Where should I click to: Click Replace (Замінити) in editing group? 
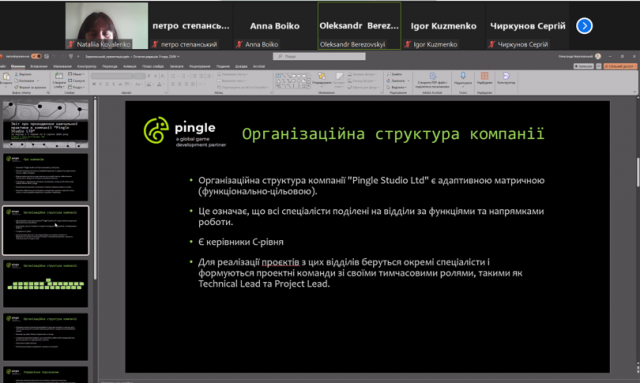click(x=397, y=80)
